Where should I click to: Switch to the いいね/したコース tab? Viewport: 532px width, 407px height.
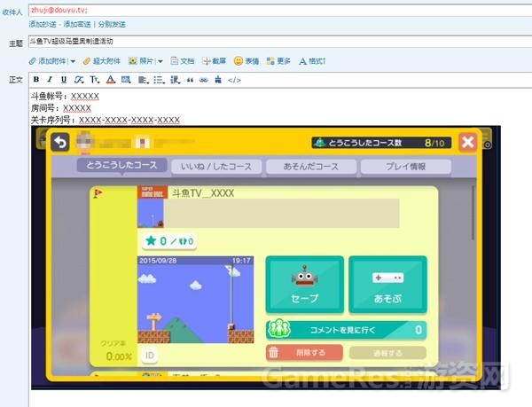(216, 167)
